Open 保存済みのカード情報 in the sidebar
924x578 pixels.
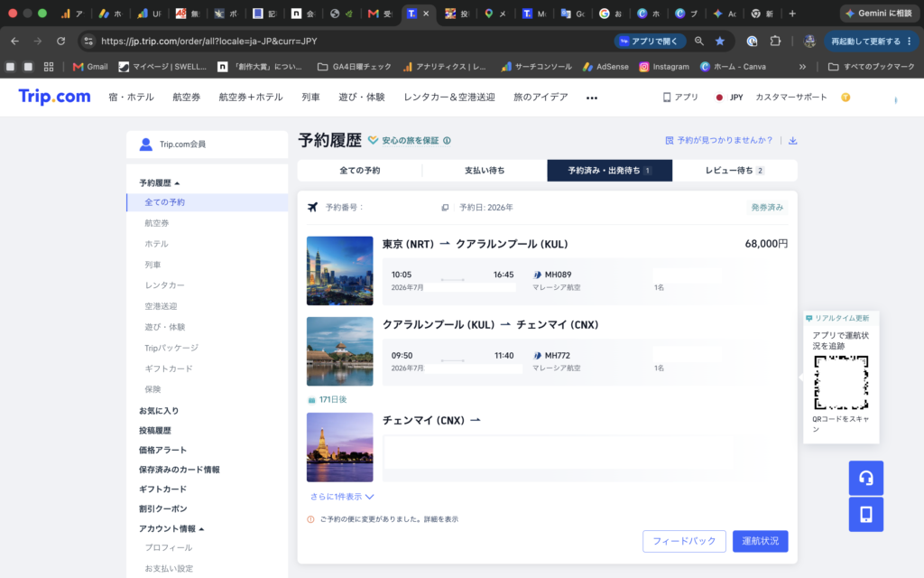180,470
